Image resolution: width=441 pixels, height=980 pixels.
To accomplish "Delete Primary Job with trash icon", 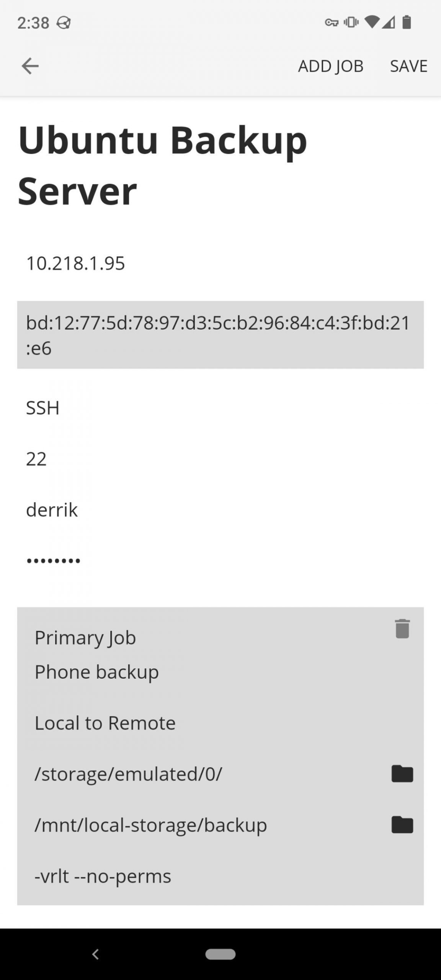I will tap(402, 629).
